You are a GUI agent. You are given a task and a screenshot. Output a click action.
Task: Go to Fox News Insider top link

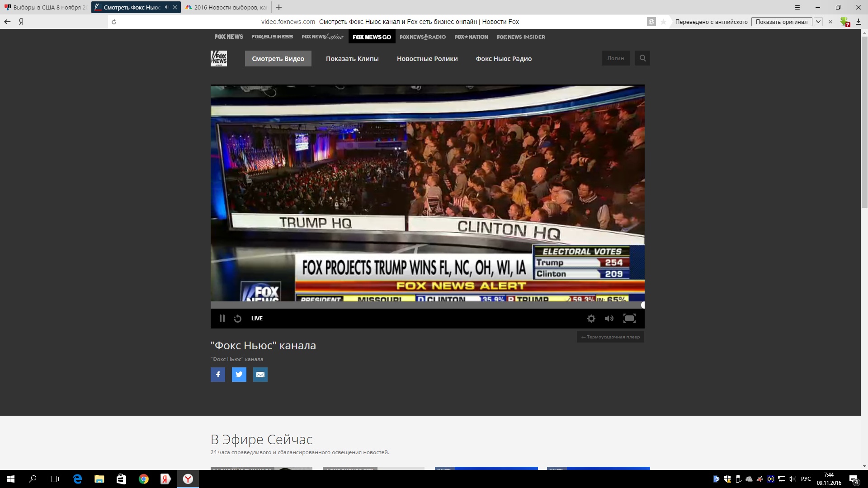coord(521,37)
